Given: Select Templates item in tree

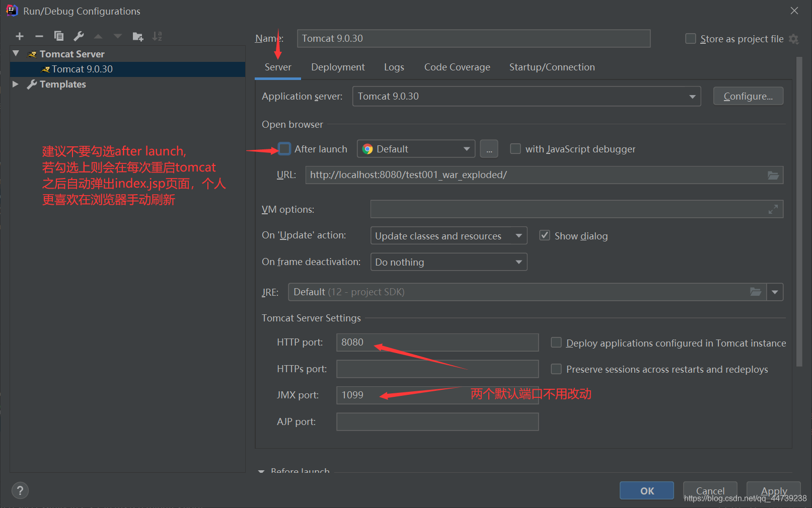Looking at the screenshot, I should tap(62, 84).
